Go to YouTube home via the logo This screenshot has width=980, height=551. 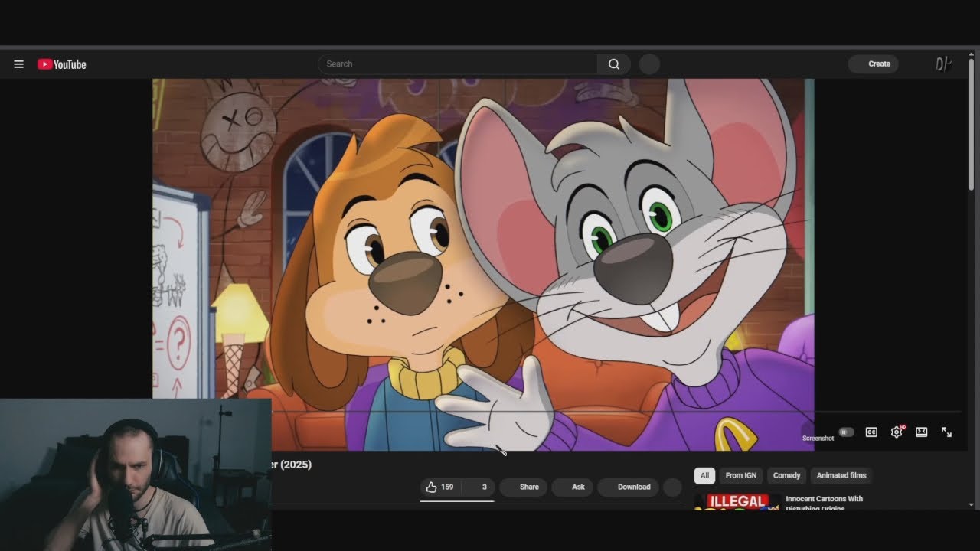click(62, 64)
